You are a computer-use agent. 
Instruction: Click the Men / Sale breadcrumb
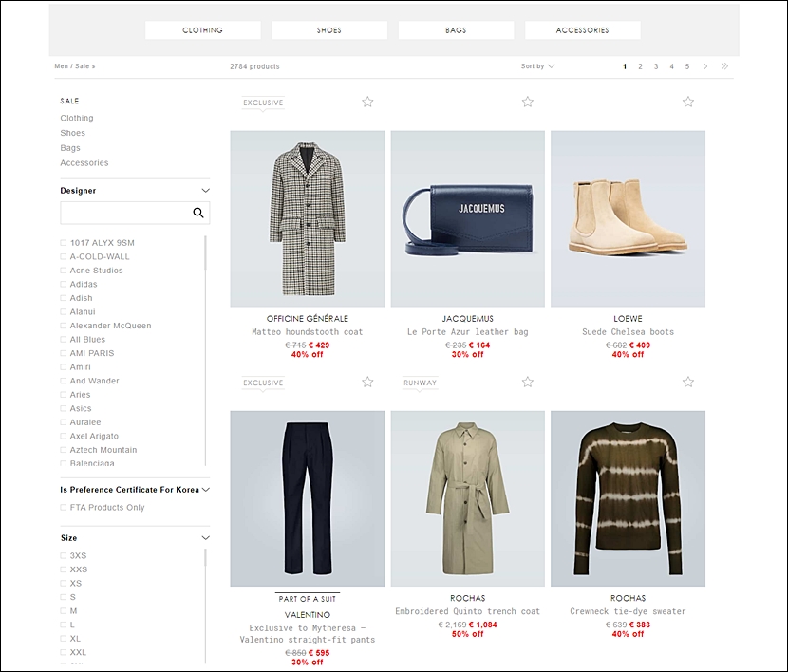coord(75,66)
